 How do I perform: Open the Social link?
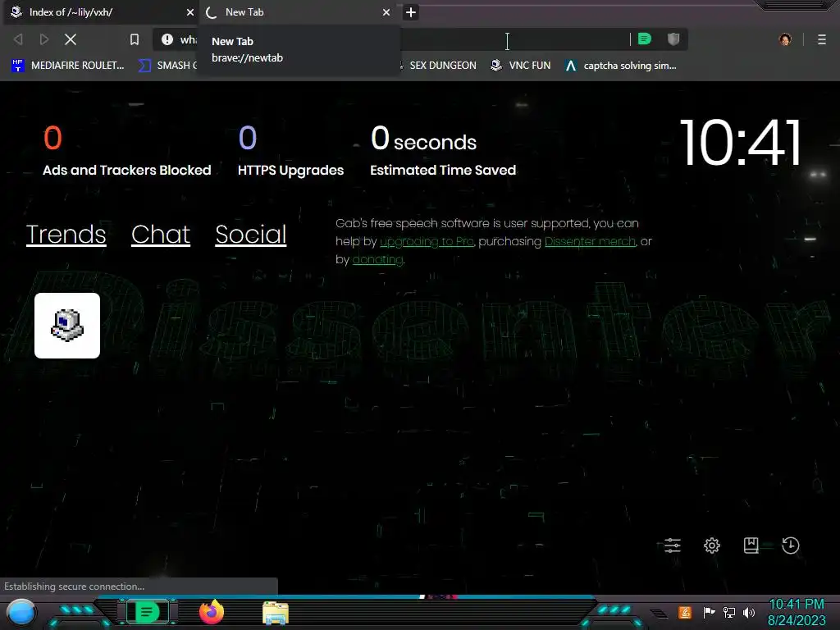251,234
